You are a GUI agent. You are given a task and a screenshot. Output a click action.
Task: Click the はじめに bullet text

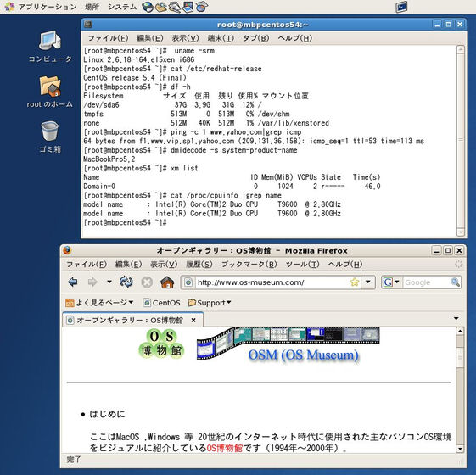pos(107,414)
